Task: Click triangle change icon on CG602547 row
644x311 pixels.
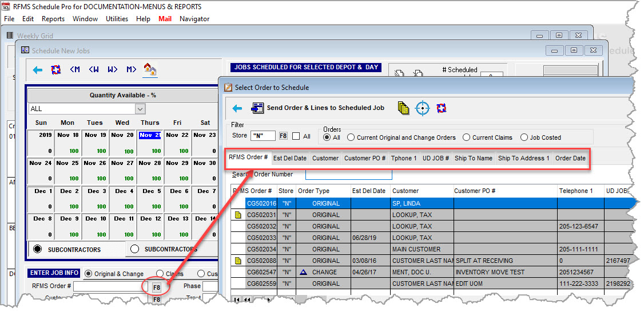Action: [x=303, y=272]
